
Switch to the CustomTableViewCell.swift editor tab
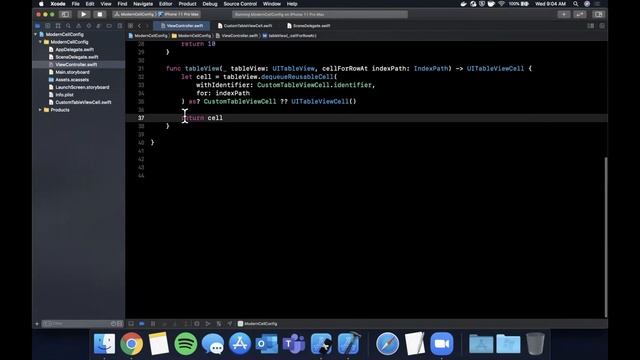point(245,26)
